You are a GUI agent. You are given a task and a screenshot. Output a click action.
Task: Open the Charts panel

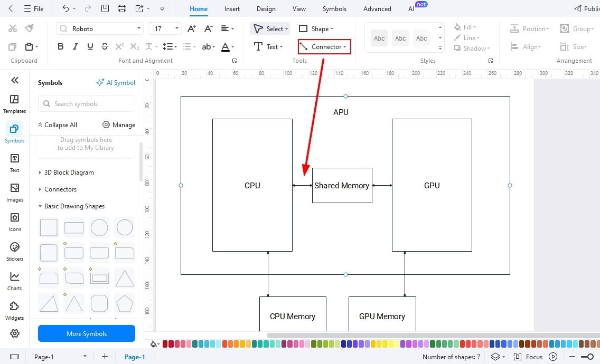pyautogui.click(x=15, y=281)
